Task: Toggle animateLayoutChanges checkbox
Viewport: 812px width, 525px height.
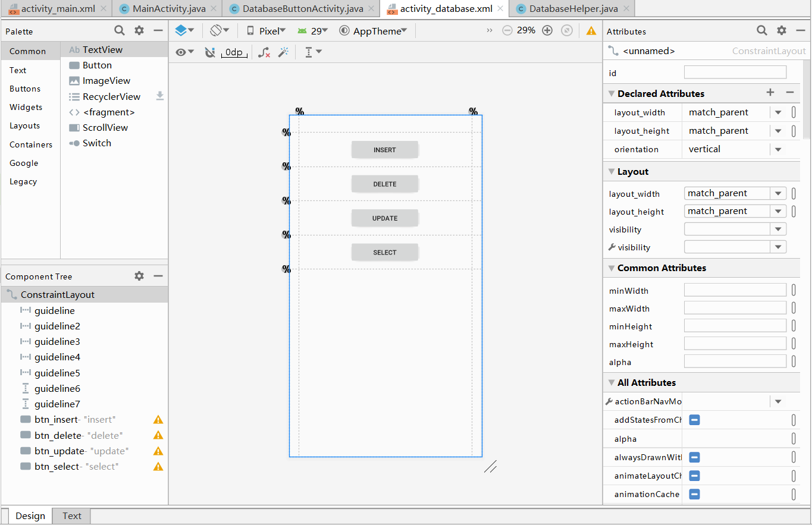Action: click(x=694, y=476)
